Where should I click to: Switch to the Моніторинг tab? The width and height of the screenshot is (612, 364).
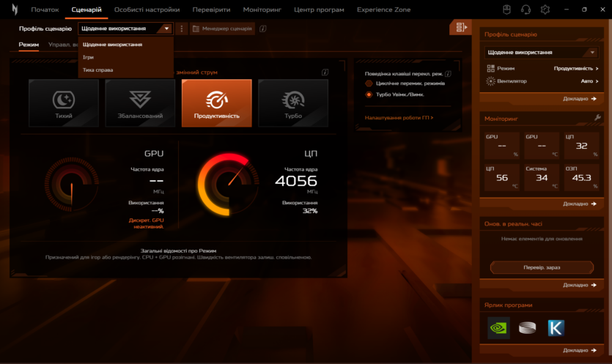tap(262, 10)
